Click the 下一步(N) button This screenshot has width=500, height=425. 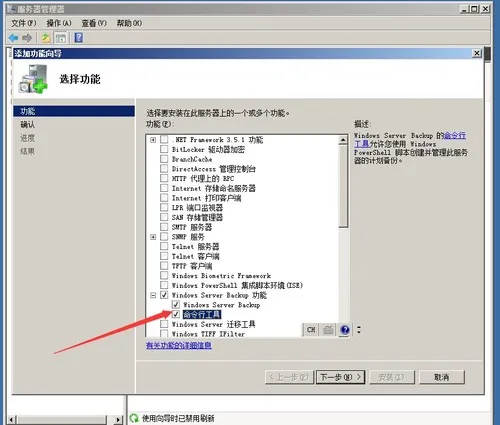pyautogui.click(x=340, y=377)
